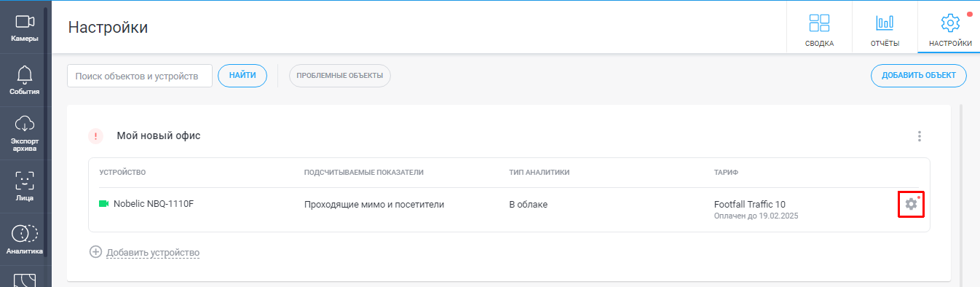Select the Настройки gear tab
The height and width of the screenshot is (287, 980).
coord(949,28)
